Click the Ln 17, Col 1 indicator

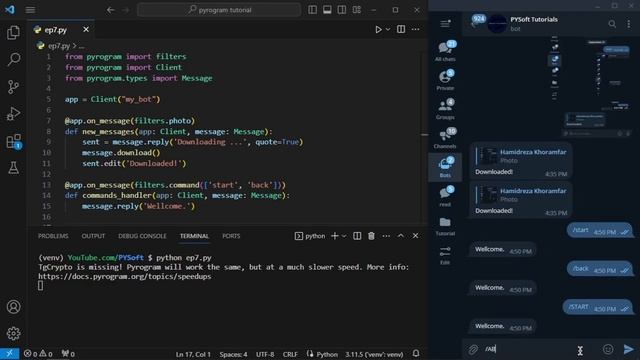pos(193,354)
